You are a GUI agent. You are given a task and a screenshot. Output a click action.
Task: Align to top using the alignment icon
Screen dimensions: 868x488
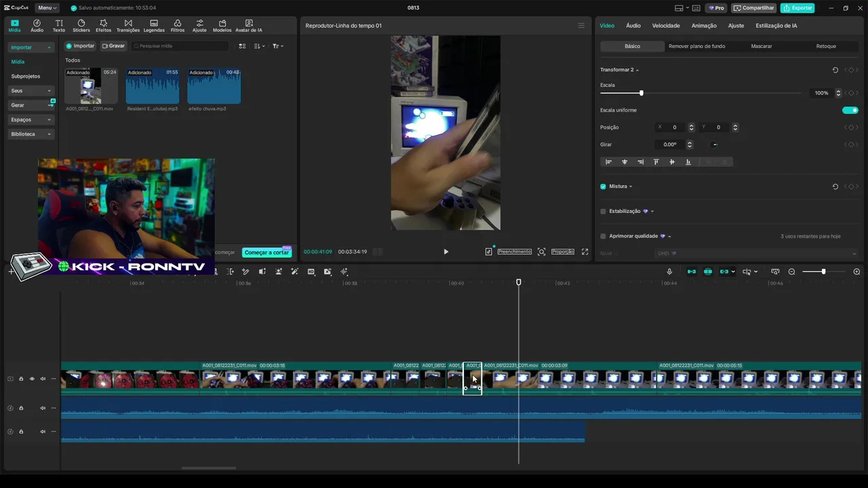656,162
